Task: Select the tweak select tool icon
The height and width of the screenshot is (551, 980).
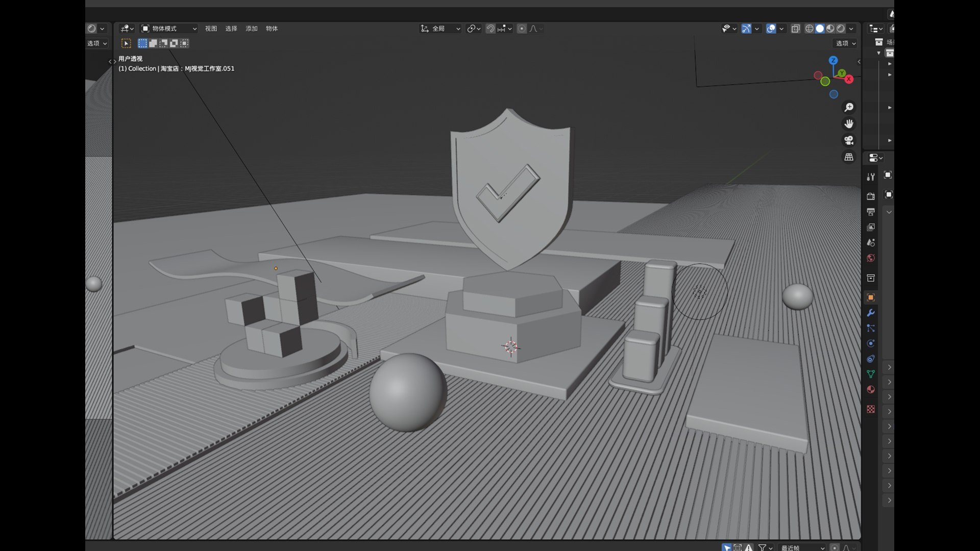Action: [126, 43]
